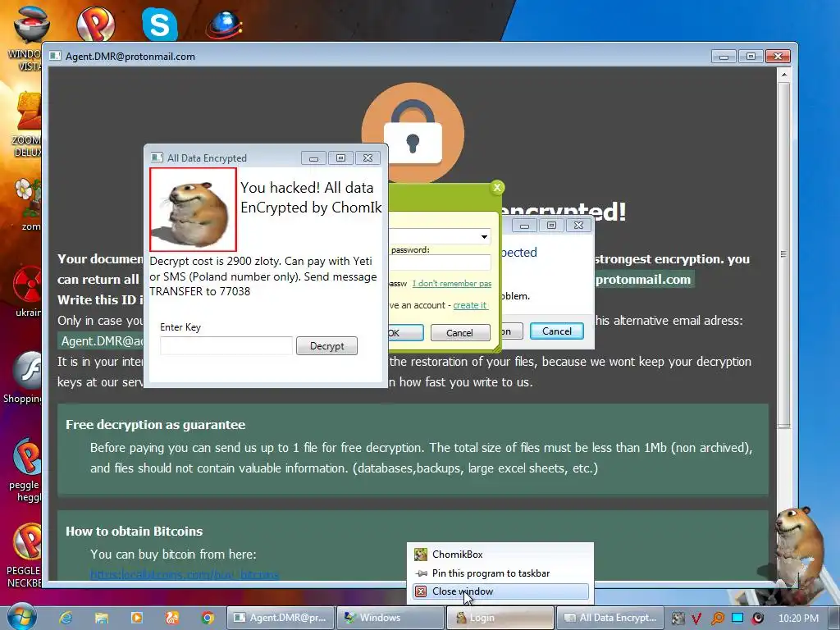
Task: Maximize the All Data Encrypted window
Action: 340,158
